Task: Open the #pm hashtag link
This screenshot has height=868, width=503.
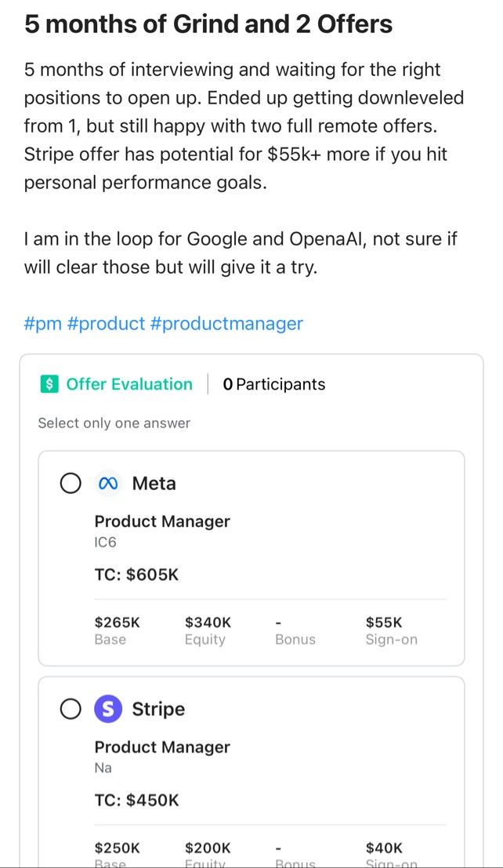Action: [42, 323]
